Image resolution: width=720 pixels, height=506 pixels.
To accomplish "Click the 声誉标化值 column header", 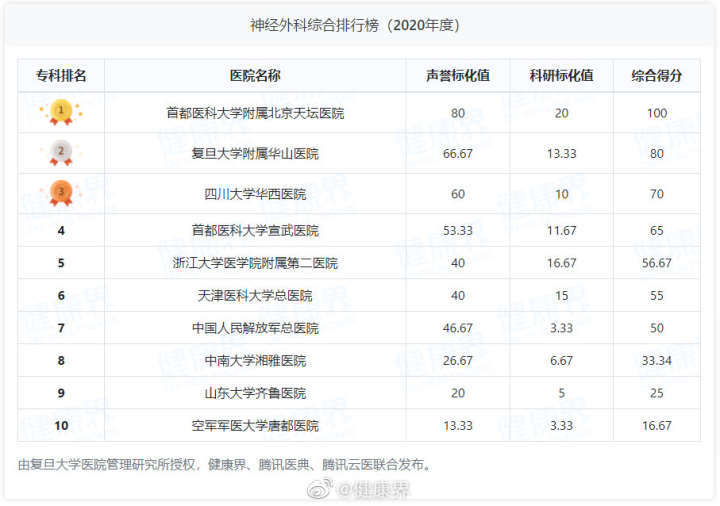I will [x=458, y=75].
